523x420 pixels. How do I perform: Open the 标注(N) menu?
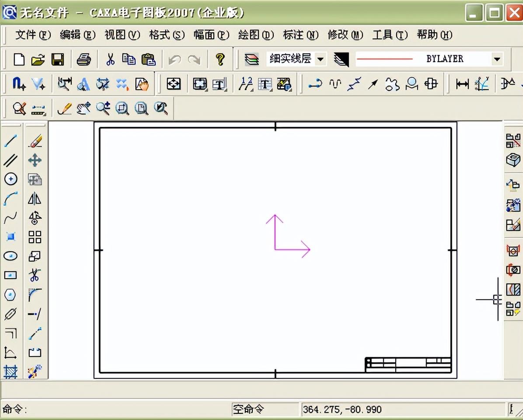[300, 35]
